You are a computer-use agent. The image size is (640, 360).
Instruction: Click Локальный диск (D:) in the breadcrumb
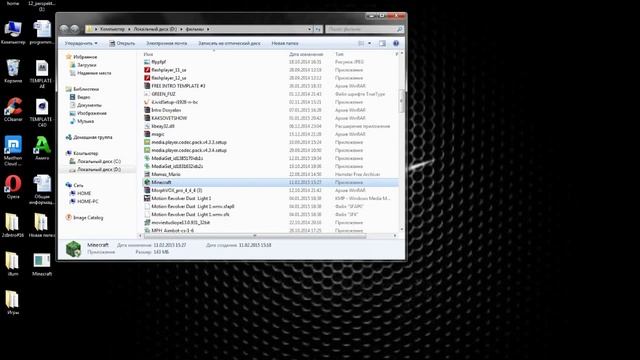(x=155, y=29)
